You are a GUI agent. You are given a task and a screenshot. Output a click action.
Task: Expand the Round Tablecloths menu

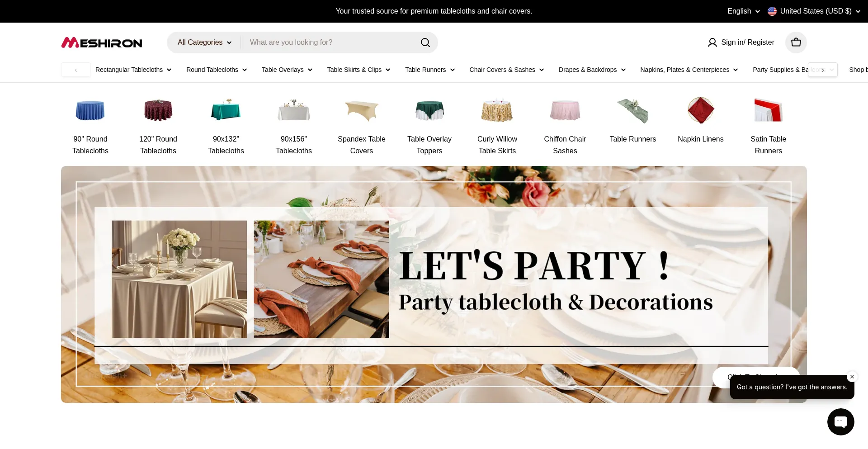(217, 70)
